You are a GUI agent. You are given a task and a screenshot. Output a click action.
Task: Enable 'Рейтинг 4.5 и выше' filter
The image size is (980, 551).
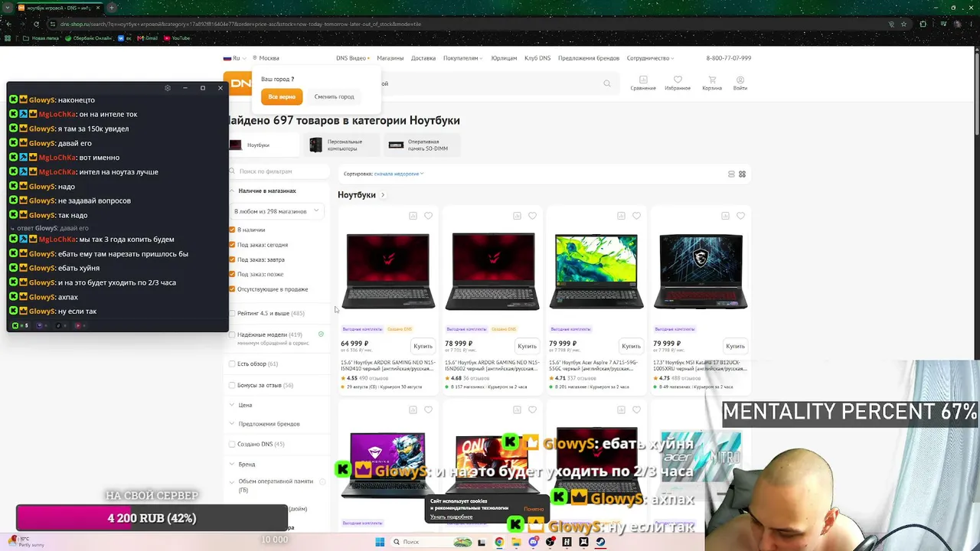[x=232, y=313]
